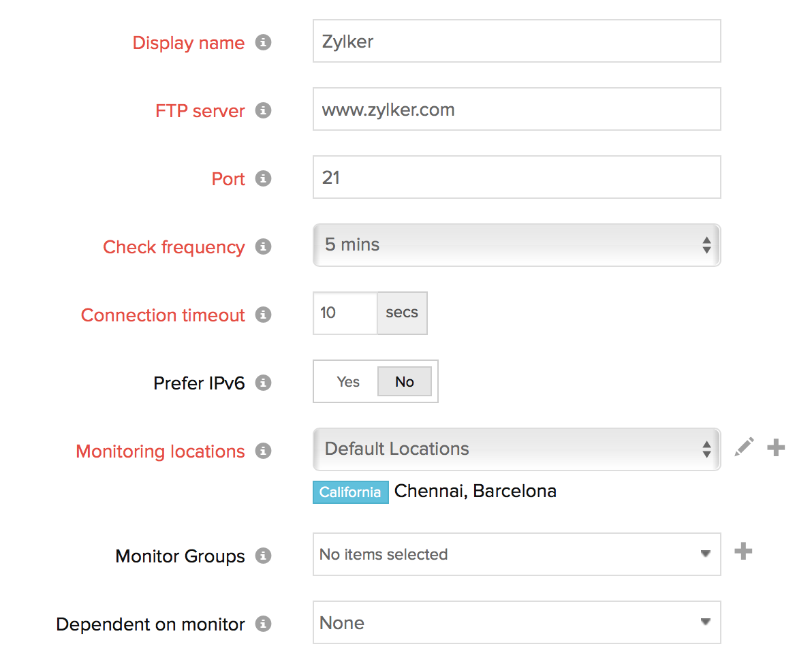812x670 pixels.
Task: Click the Connection timeout seconds field
Action: 345,313
